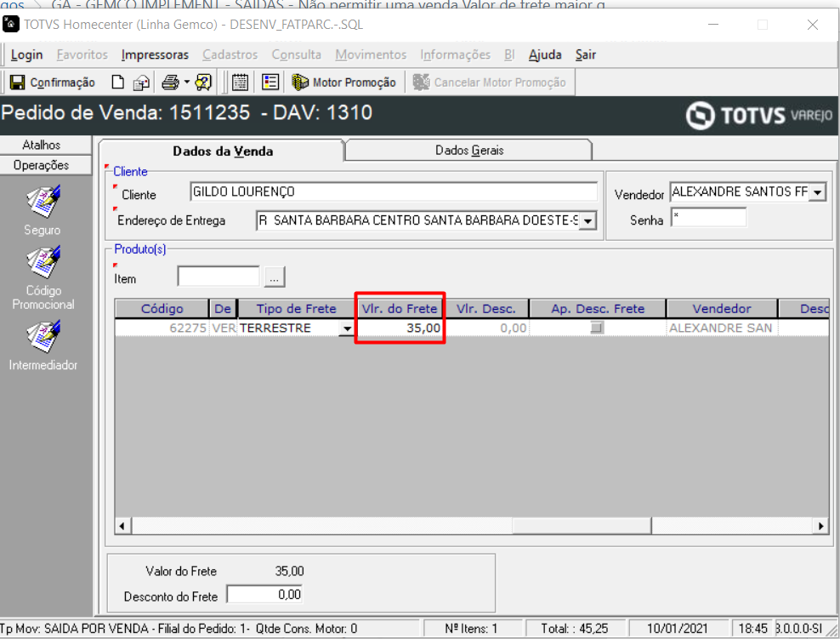Open the BI menu

pos(509,54)
